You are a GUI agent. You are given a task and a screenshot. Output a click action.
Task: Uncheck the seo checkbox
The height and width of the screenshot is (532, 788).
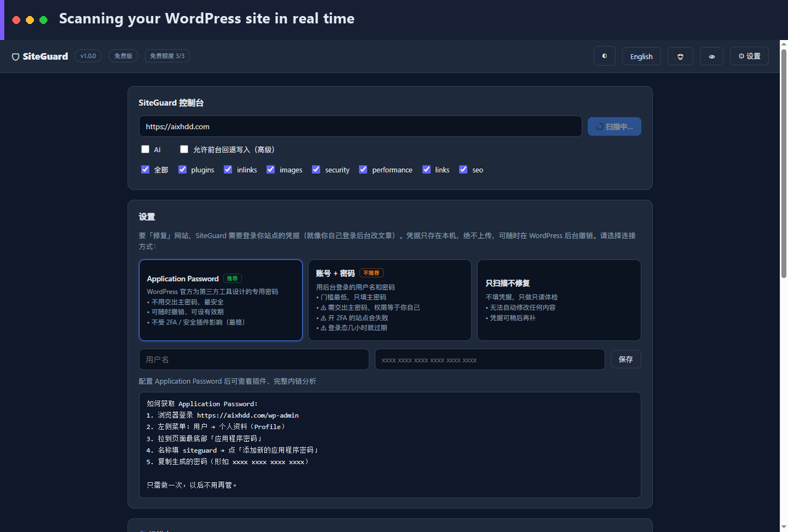point(464,169)
